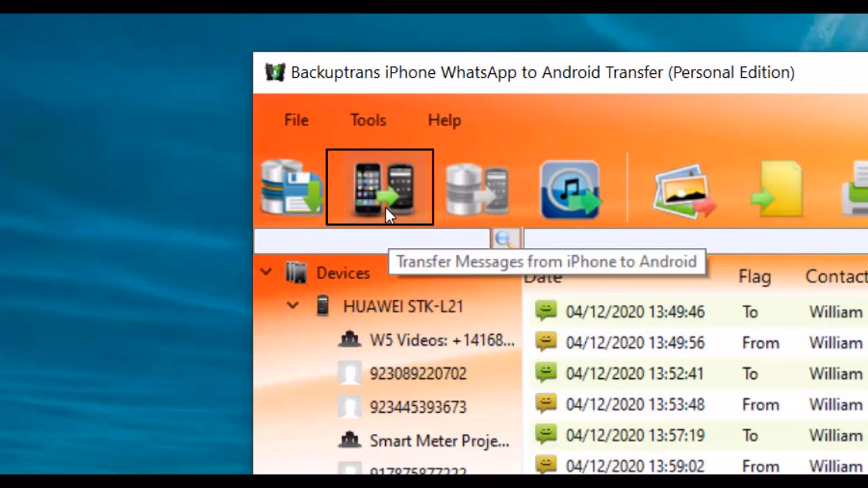Click the Devices bookshelf icon
Screen dimensions: 868x488
pyautogui.click(x=296, y=272)
